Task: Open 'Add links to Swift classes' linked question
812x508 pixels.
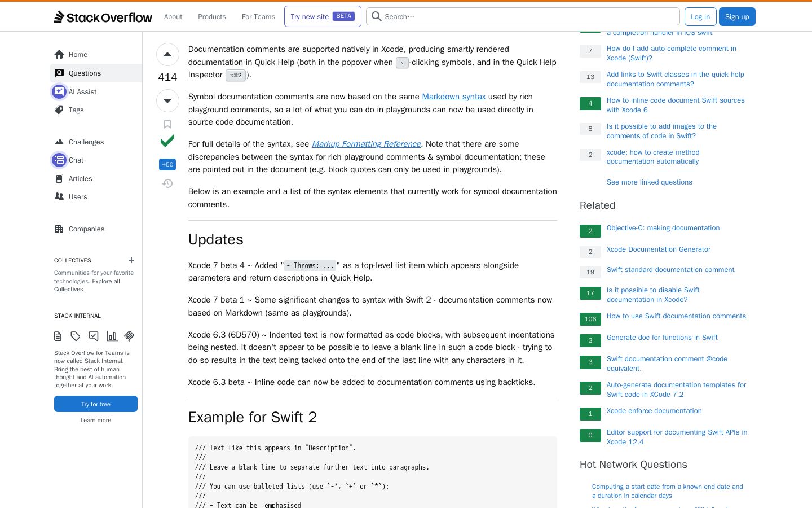Action: click(x=676, y=79)
